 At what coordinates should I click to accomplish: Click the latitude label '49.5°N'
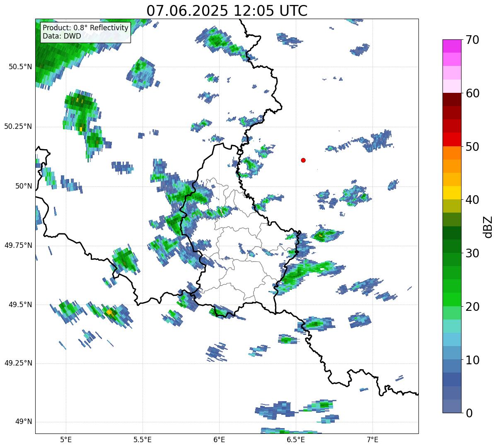click(x=20, y=305)
